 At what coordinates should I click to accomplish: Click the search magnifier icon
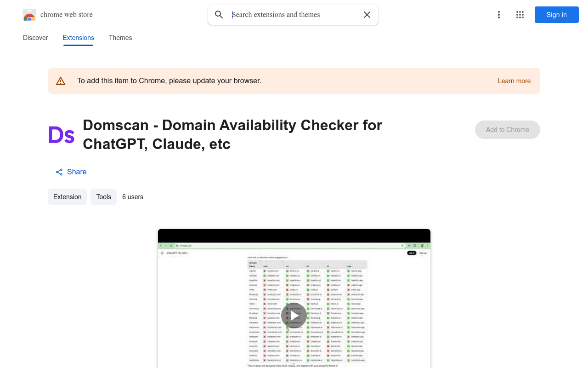coord(219,15)
